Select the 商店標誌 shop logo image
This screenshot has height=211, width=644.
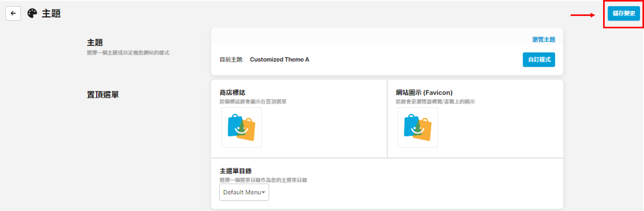click(241, 128)
